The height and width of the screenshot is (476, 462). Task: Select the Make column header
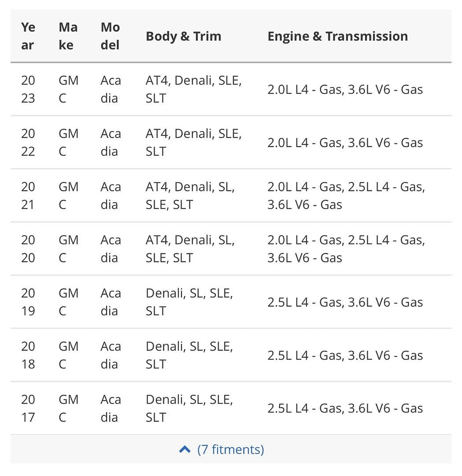click(68, 36)
